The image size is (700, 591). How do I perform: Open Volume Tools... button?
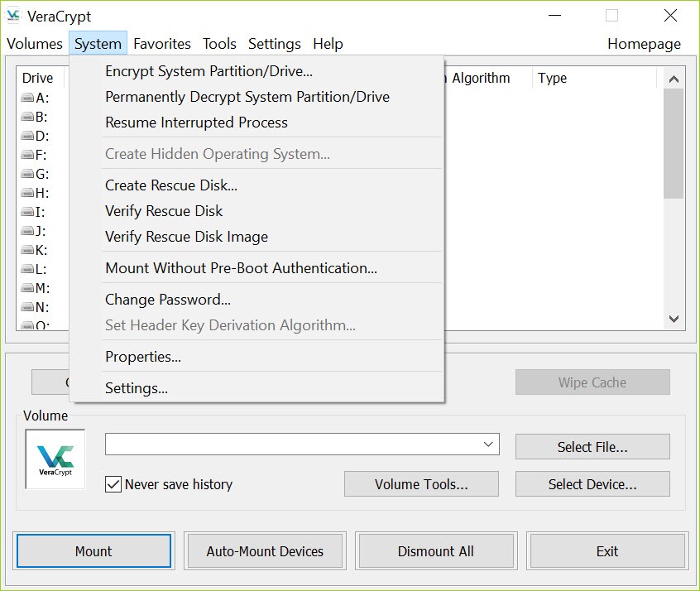[421, 484]
